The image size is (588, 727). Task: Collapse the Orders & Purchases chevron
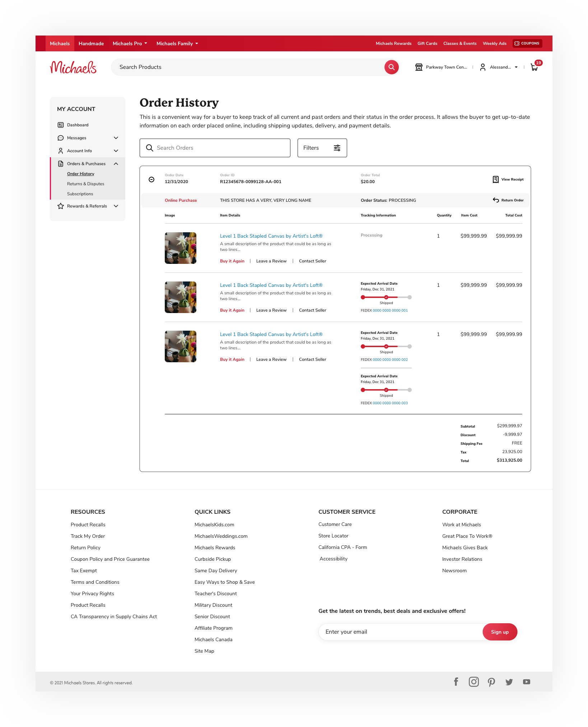tap(116, 164)
